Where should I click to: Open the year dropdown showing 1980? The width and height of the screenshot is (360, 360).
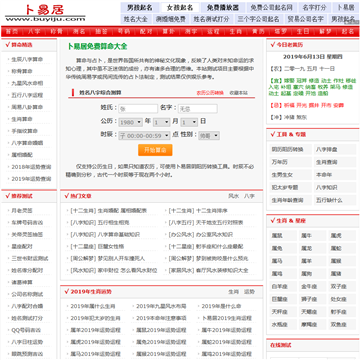131,122
